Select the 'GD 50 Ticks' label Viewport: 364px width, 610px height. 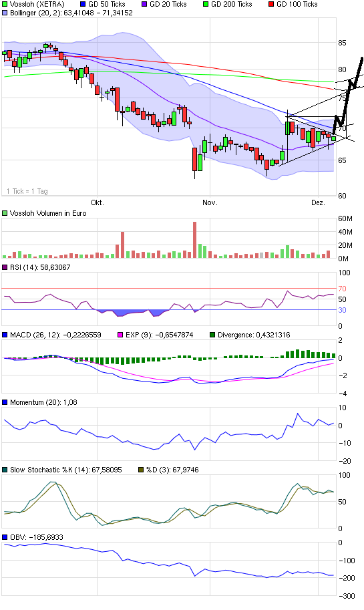tap(107, 4)
